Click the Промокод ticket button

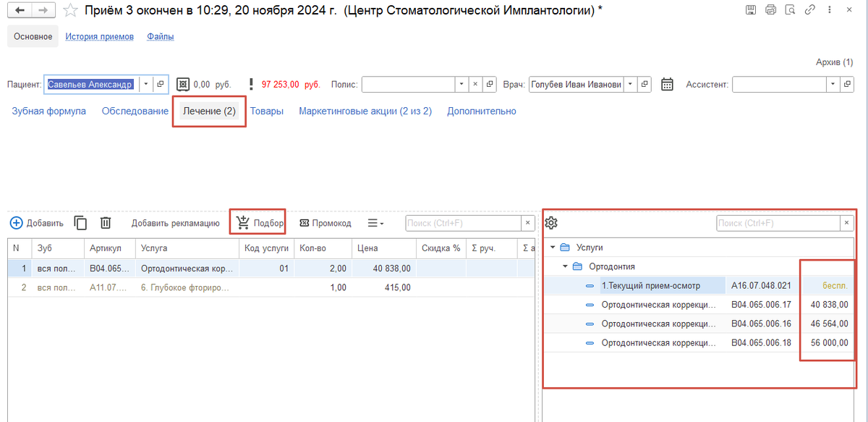pyautogui.click(x=325, y=223)
